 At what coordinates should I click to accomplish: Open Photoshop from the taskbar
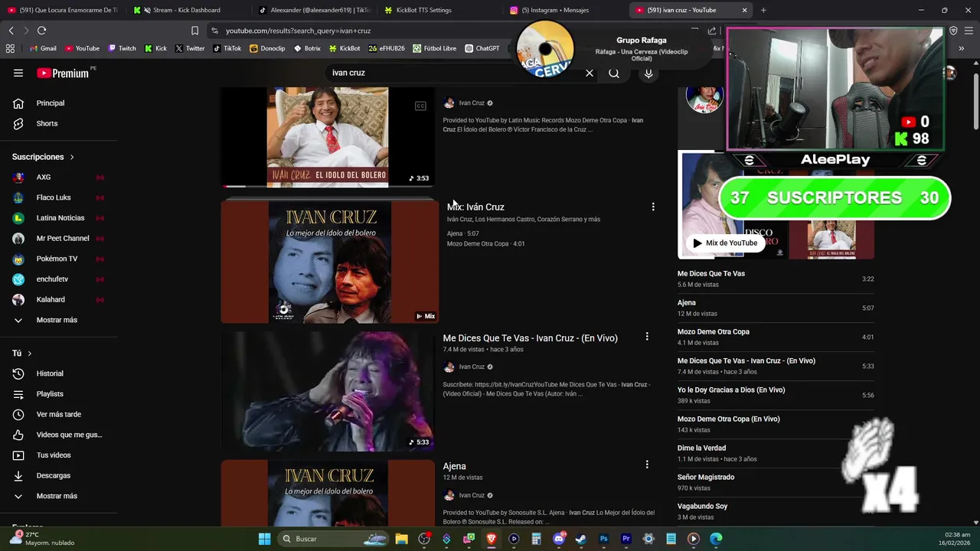point(603,539)
